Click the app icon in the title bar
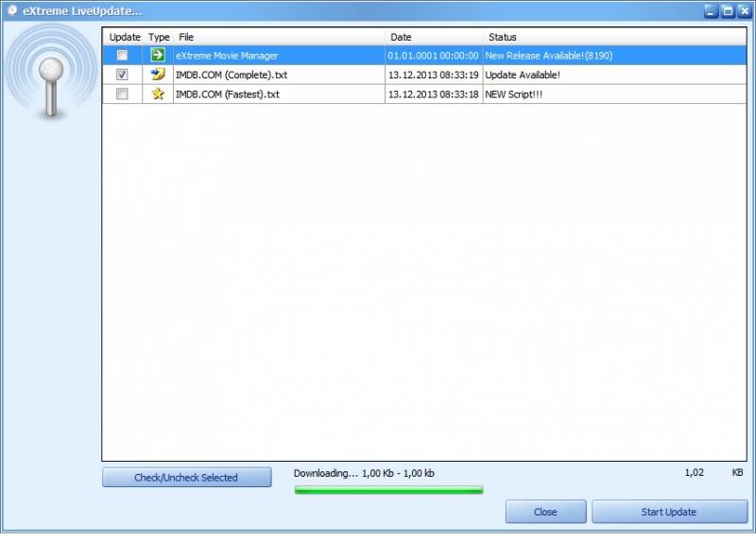Screen dimensions: 756x541 (12, 10)
